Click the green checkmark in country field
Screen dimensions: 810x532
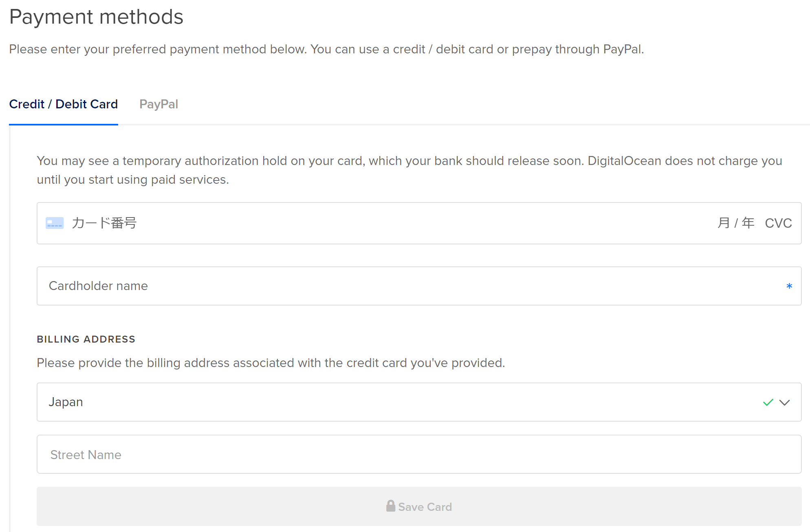[x=768, y=402]
